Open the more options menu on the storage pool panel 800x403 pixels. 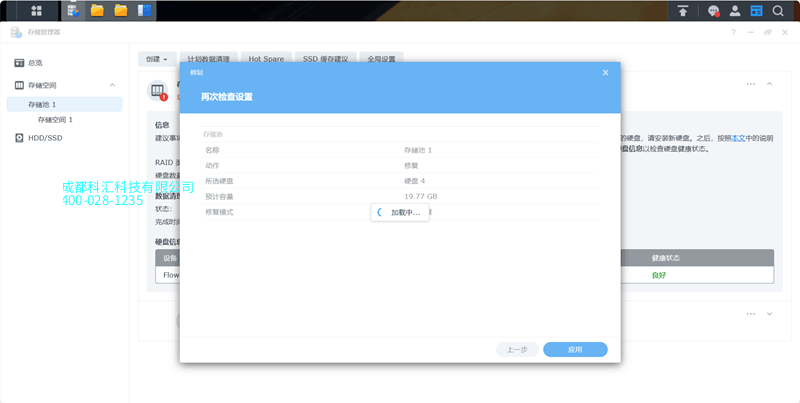pyautogui.click(x=751, y=84)
